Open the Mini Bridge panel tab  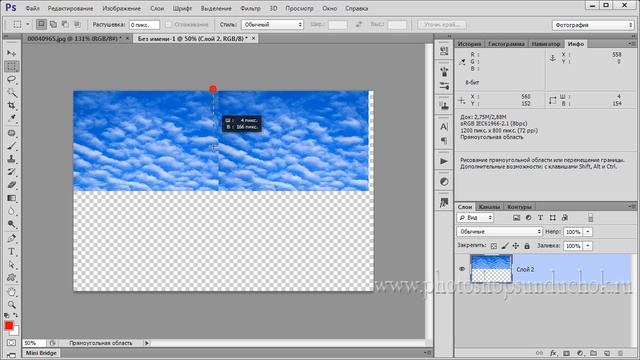tap(41, 353)
